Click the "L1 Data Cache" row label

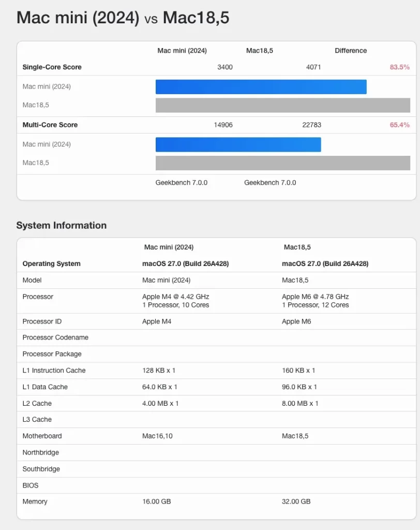pos(45,387)
